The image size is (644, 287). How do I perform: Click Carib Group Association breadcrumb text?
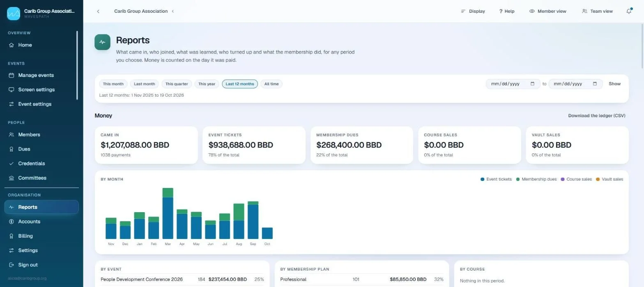coord(141,11)
